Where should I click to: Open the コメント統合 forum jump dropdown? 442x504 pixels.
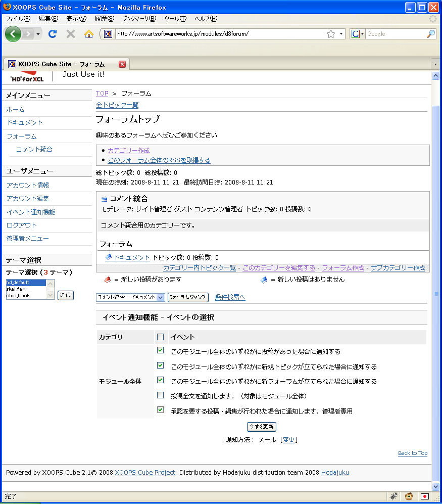point(130,297)
